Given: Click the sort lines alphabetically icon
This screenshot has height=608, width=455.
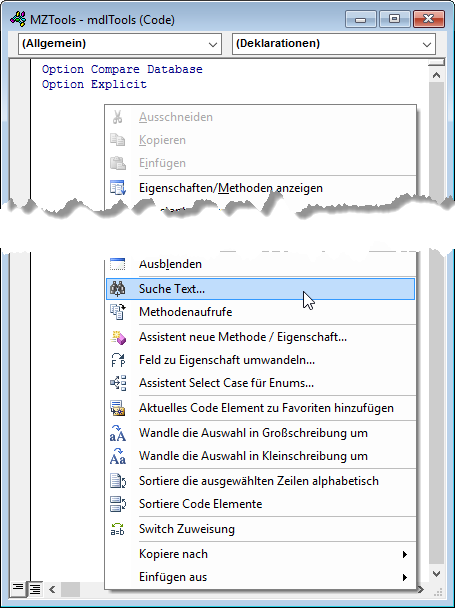Looking at the screenshot, I should click(118, 481).
